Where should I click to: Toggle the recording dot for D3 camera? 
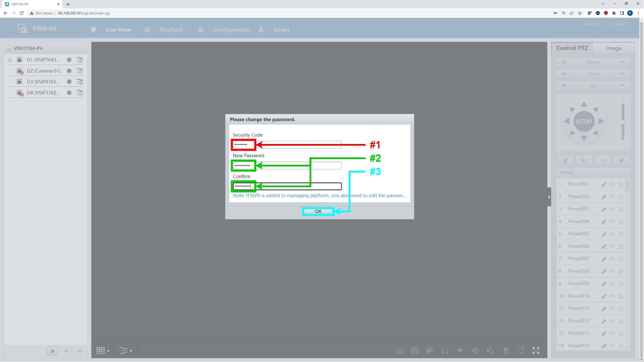pyautogui.click(x=69, y=82)
